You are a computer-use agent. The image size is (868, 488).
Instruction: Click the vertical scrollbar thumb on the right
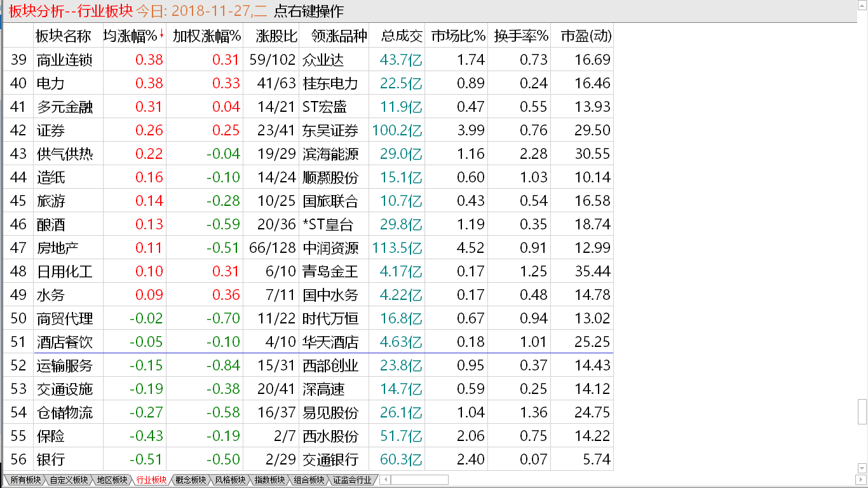click(862, 412)
